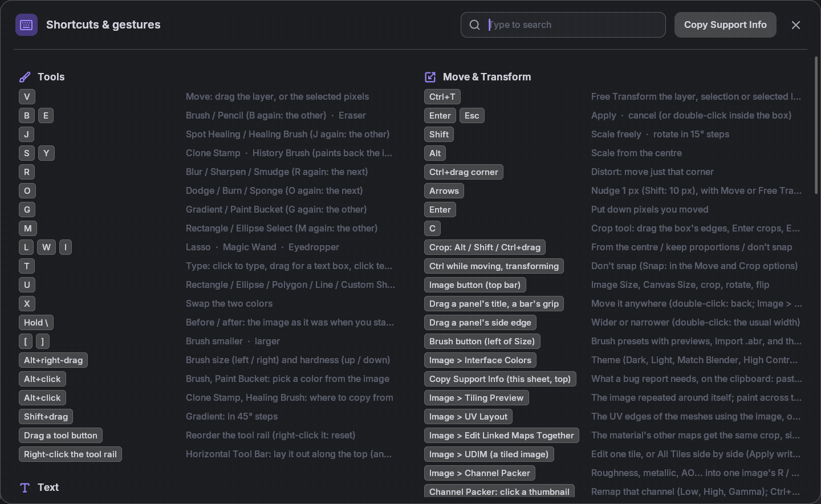This screenshot has height=504, width=821.
Task: Click the Image > UV Layout entry
Action: pos(469,417)
